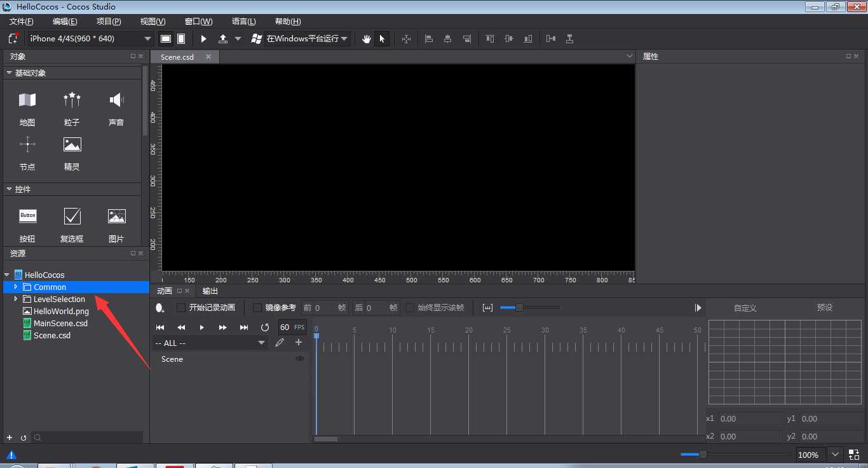The height and width of the screenshot is (468, 868).
Task: Open the publish options dropdown arrow
Action: tap(238, 39)
